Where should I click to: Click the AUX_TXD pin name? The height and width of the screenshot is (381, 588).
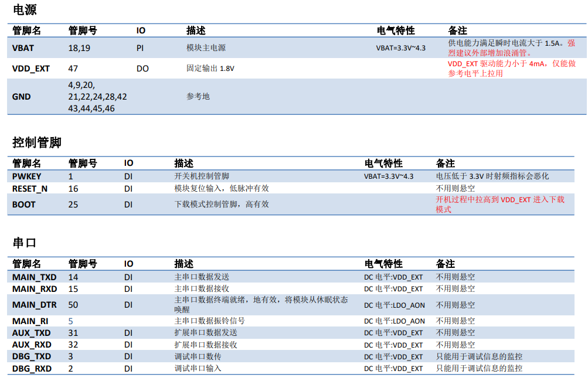click(31, 333)
